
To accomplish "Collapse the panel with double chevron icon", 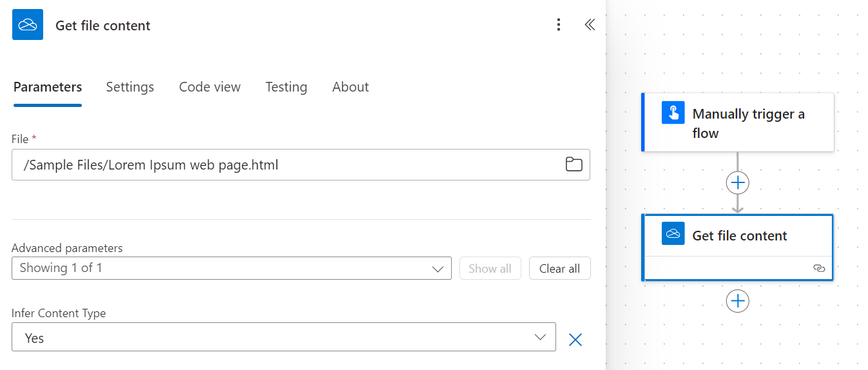I will [590, 25].
